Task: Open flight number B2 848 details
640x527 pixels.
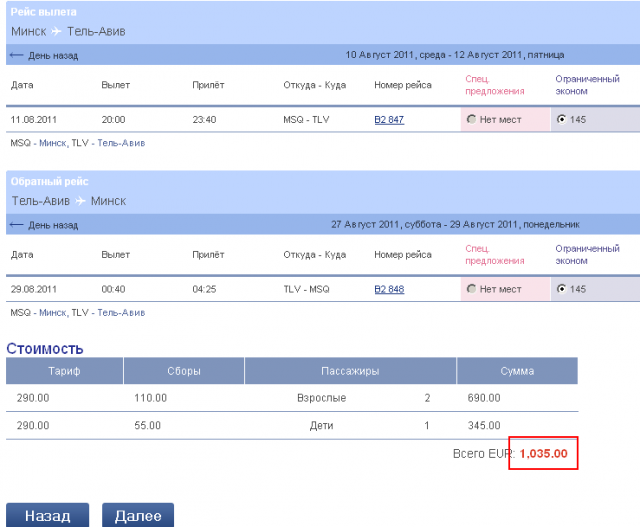Action: [389, 290]
